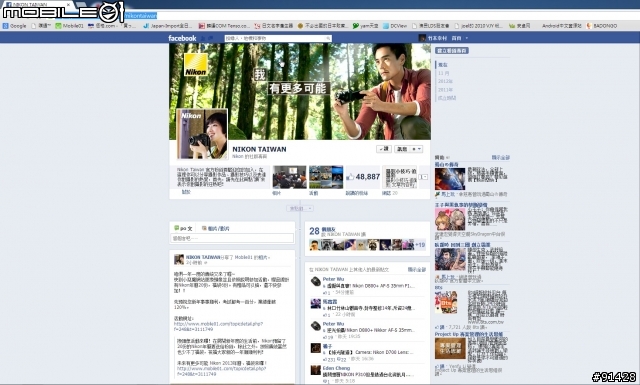Open the Japan-Import bookmark
Screen dimensions: 640x385
point(168,26)
